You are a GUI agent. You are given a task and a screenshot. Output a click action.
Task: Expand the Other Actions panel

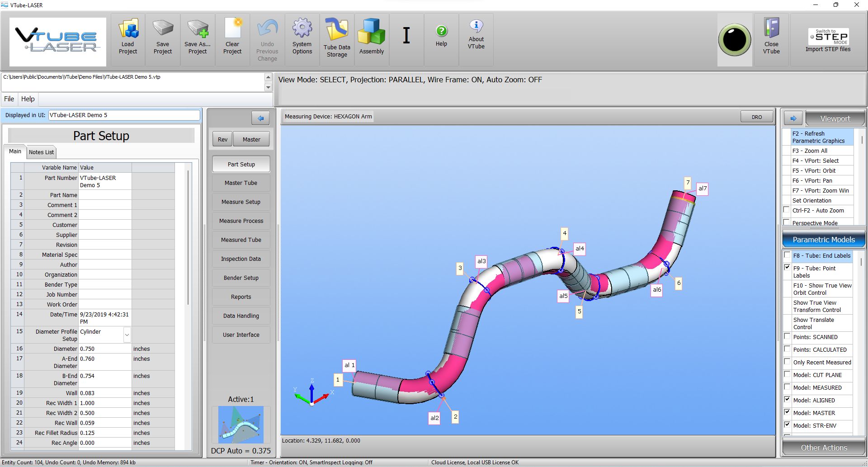pyautogui.click(x=824, y=448)
